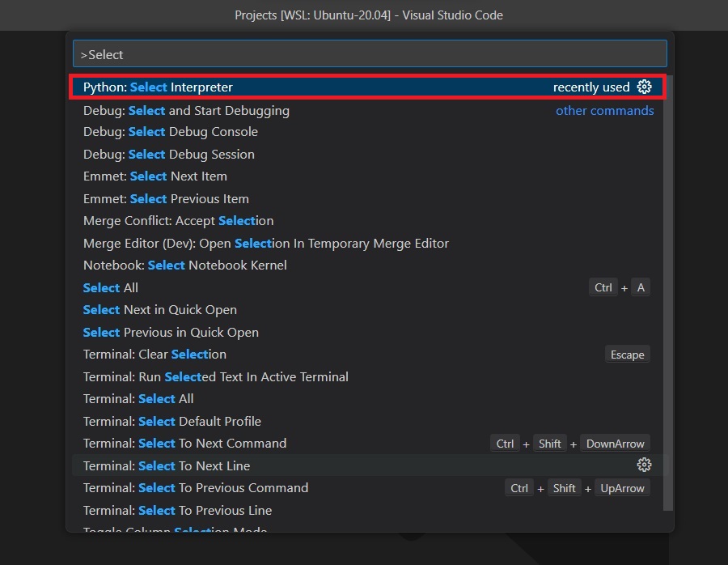The width and height of the screenshot is (728, 565).
Task: Click the DownArrow keybinding badge
Action: (x=616, y=444)
